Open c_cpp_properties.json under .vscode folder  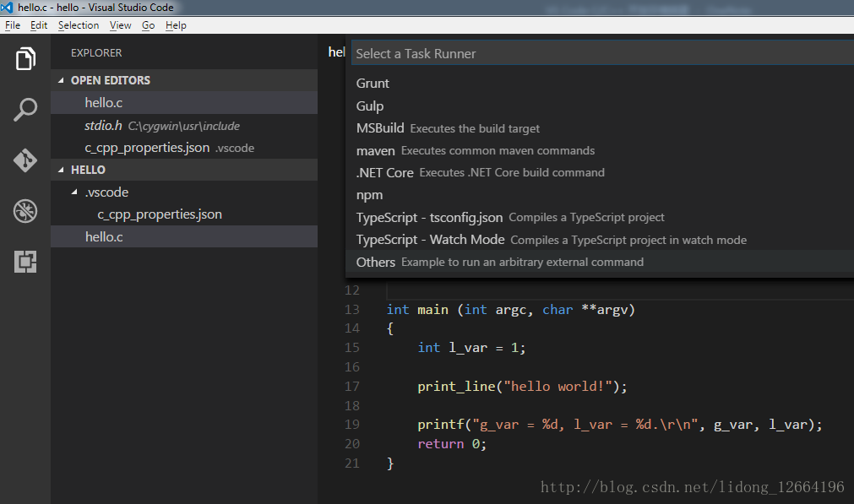[x=184, y=214]
